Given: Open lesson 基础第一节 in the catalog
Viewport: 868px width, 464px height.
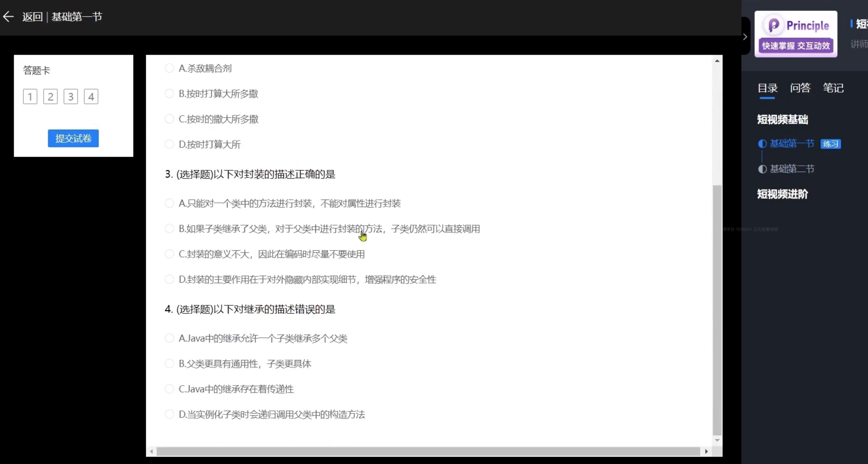Looking at the screenshot, I should point(792,144).
